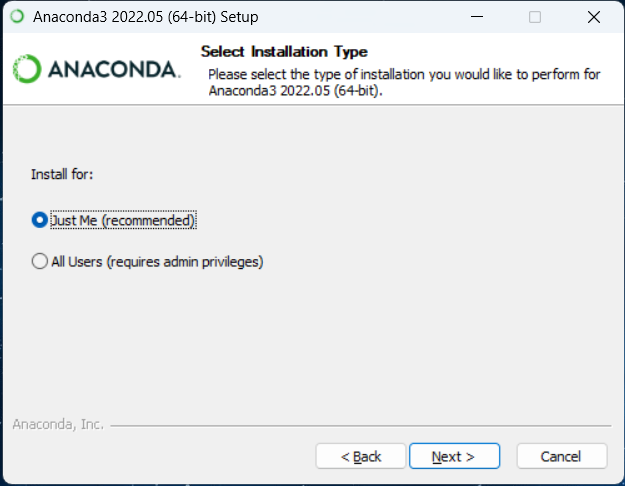Click the greyed-out maximize window button
Image resolution: width=625 pixels, height=486 pixels.
click(535, 17)
